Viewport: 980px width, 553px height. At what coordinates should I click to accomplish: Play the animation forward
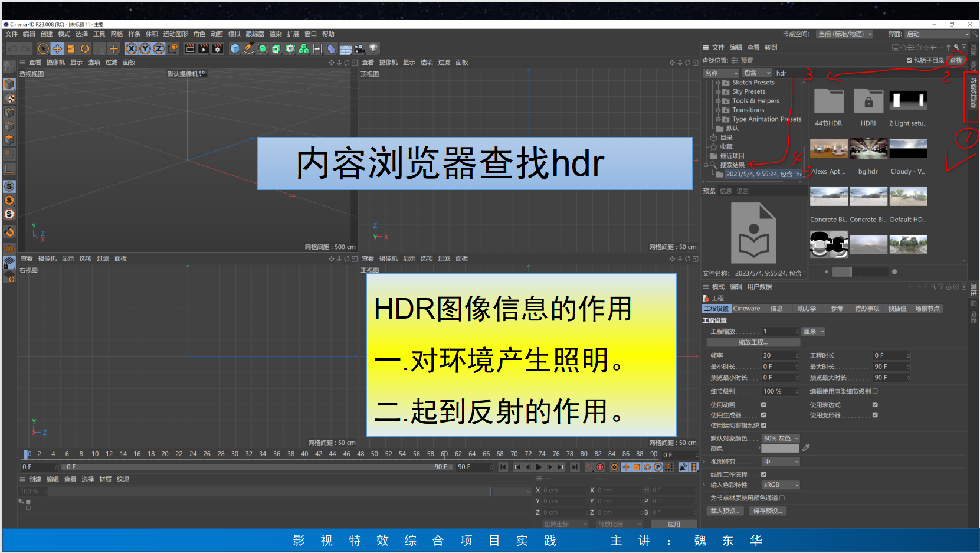click(539, 467)
